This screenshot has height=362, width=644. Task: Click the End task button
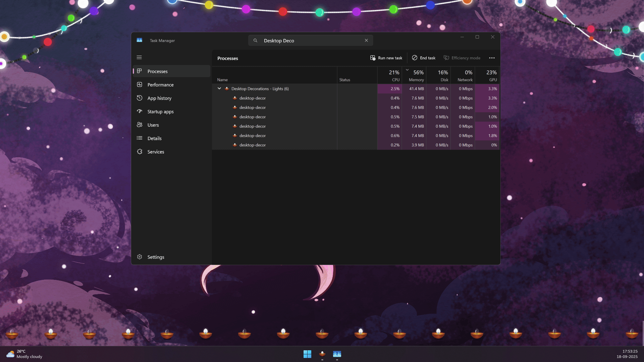[x=424, y=58]
